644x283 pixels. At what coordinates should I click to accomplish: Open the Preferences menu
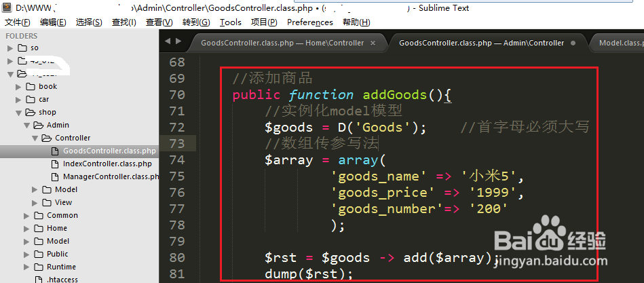[310, 22]
